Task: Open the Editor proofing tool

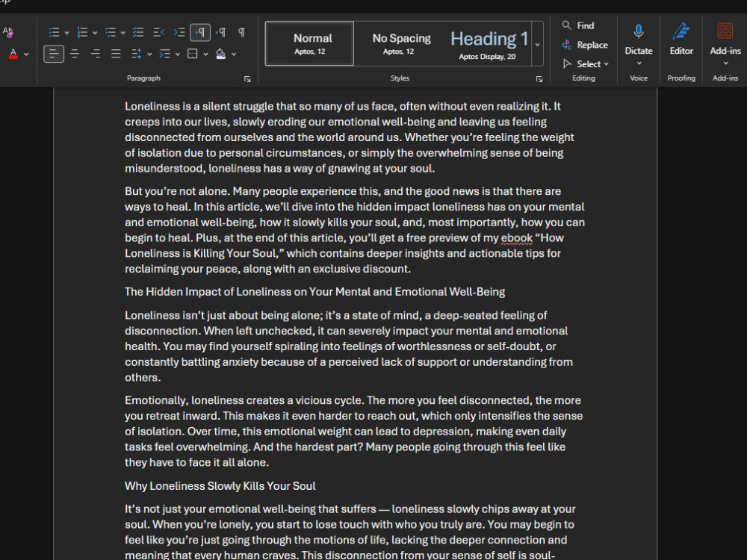Action: coord(681,39)
